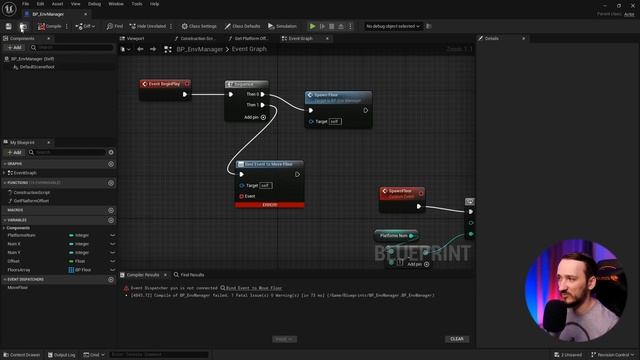Click Bind Event to Move Floor error link
Viewport: 640px width, 360px height.
click(x=254, y=288)
